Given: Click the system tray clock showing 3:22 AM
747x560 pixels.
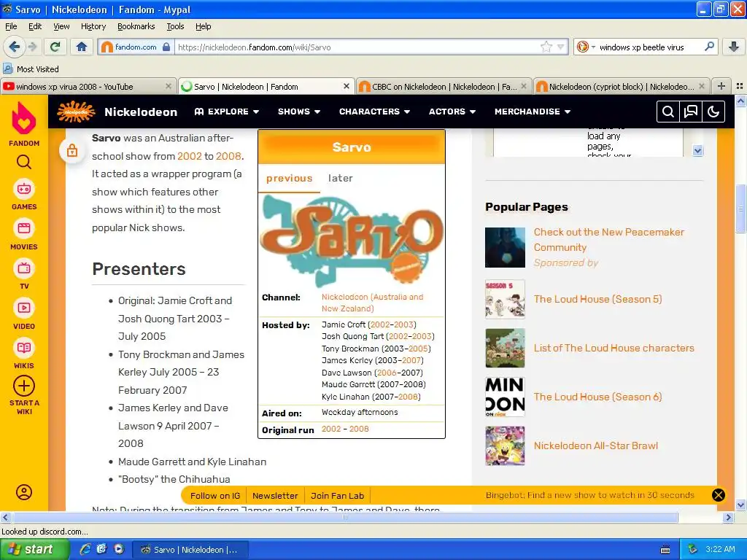Looking at the screenshot, I should [x=720, y=549].
